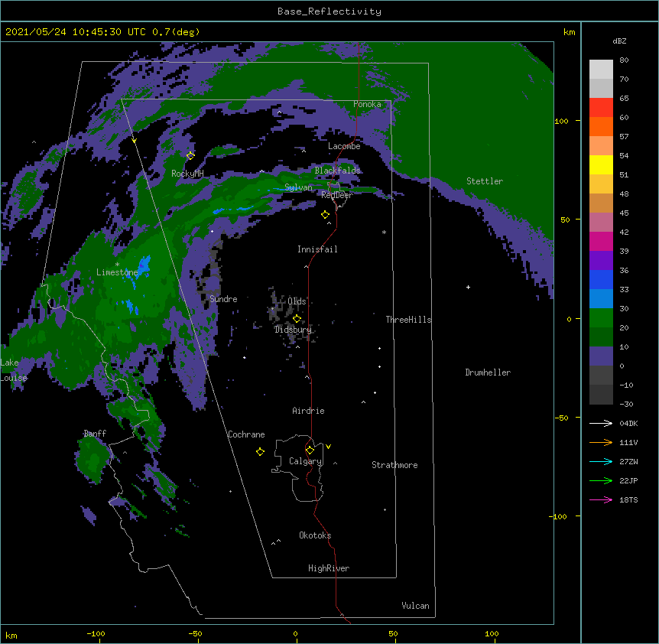The image size is (659, 644).
Task: Click the ThreeHills label
Action: [x=408, y=320]
